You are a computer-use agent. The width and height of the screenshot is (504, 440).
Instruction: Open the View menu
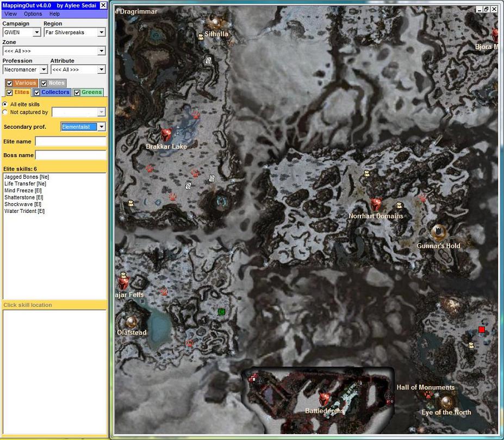[11, 14]
